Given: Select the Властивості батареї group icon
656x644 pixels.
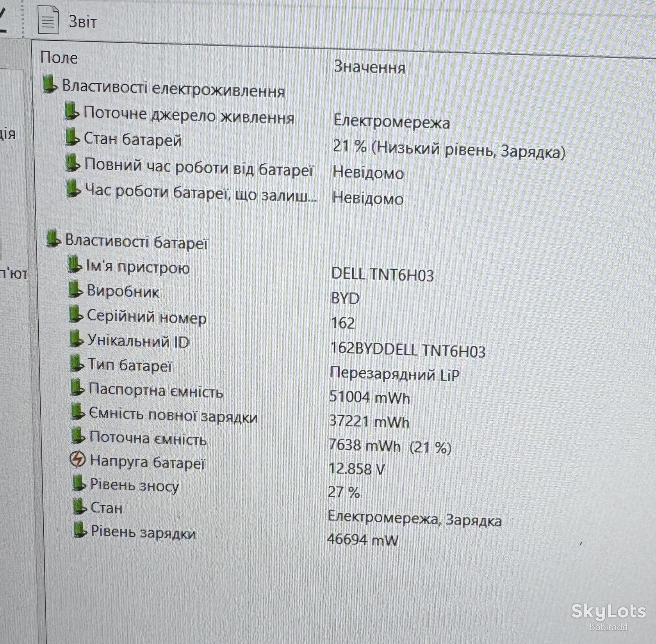Looking at the screenshot, I should (53, 238).
